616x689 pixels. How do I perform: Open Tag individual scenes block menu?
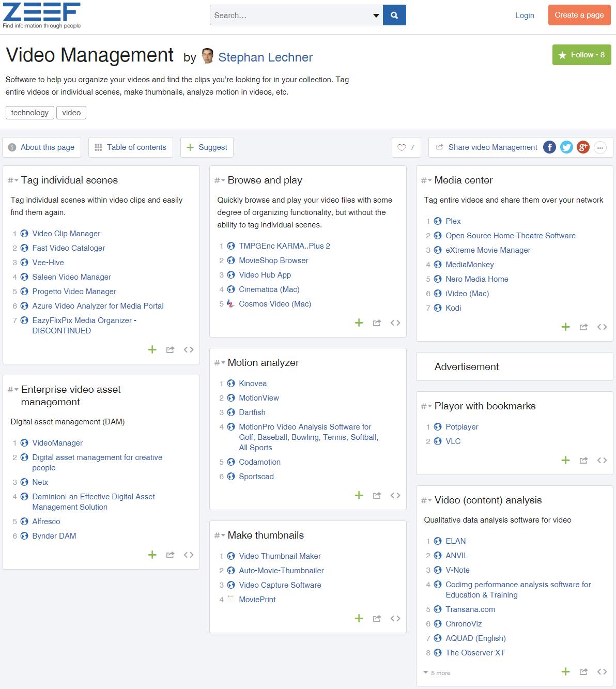click(x=13, y=180)
